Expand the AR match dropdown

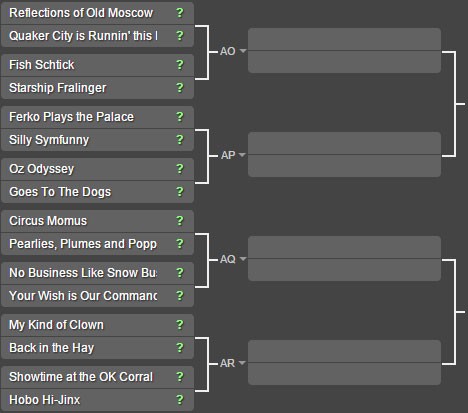pos(242,363)
